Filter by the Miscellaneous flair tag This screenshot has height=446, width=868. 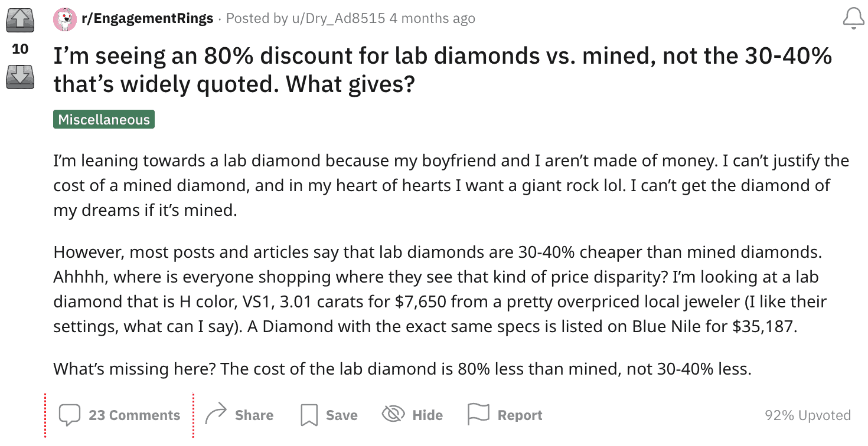tap(103, 119)
